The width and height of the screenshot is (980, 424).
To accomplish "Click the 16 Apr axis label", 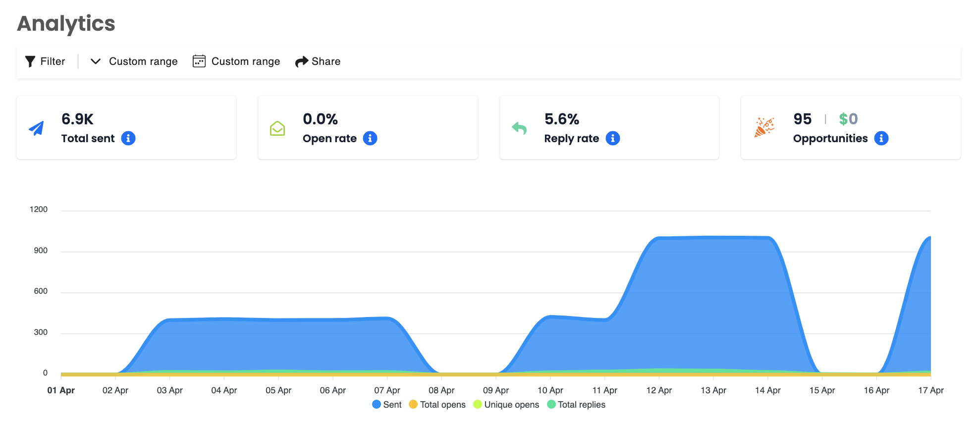I will 876,390.
